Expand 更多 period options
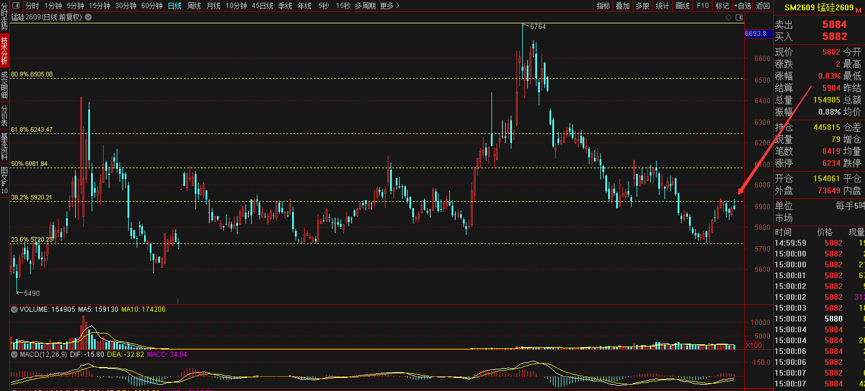Screen dimensions: 865x391 point(389,6)
